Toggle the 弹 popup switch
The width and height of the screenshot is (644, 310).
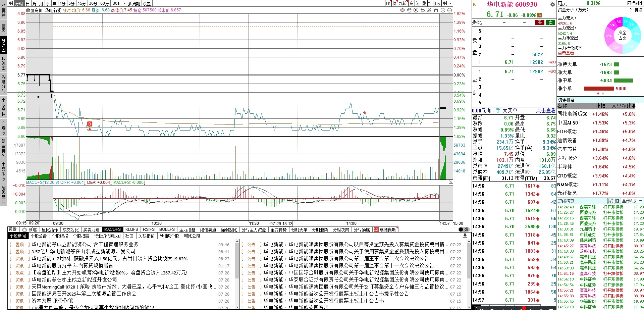point(464,229)
